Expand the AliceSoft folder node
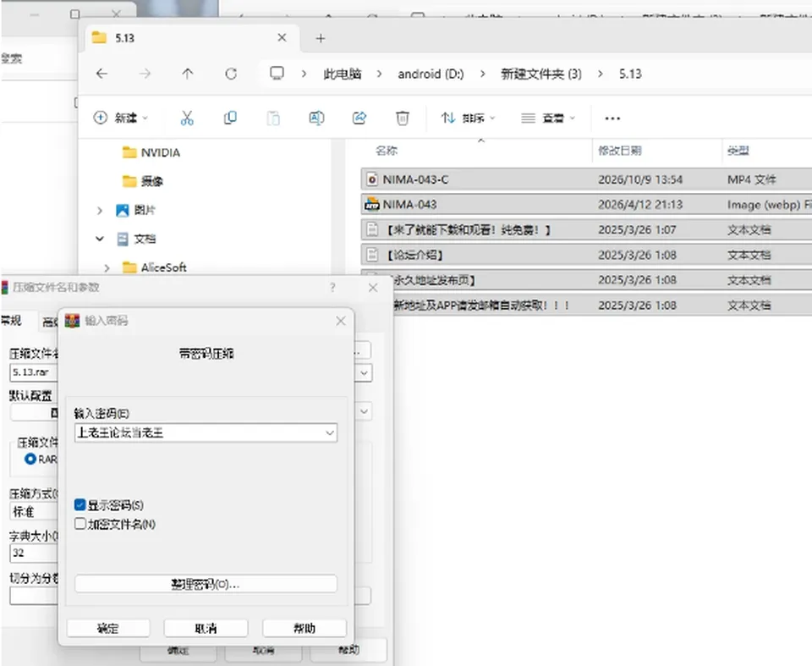This screenshot has height=666, width=812. click(x=107, y=268)
